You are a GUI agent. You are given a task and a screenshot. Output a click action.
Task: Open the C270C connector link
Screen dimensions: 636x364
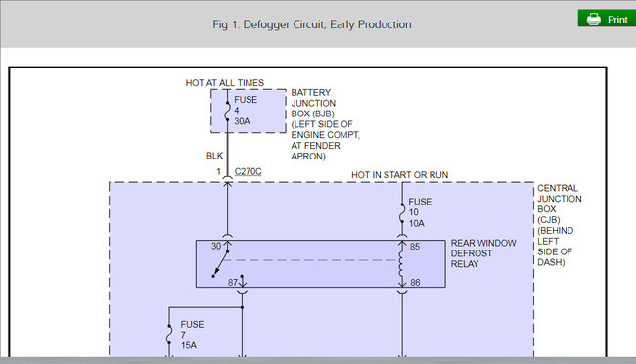[x=248, y=171]
